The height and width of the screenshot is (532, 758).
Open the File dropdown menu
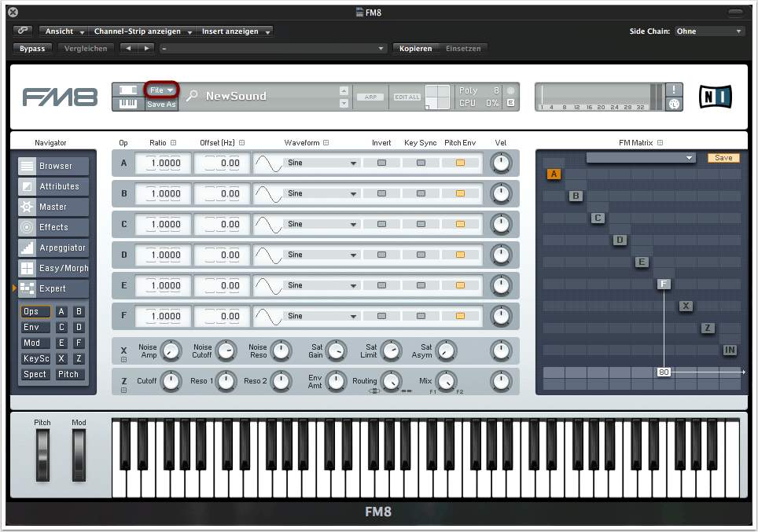click(161, 90)
